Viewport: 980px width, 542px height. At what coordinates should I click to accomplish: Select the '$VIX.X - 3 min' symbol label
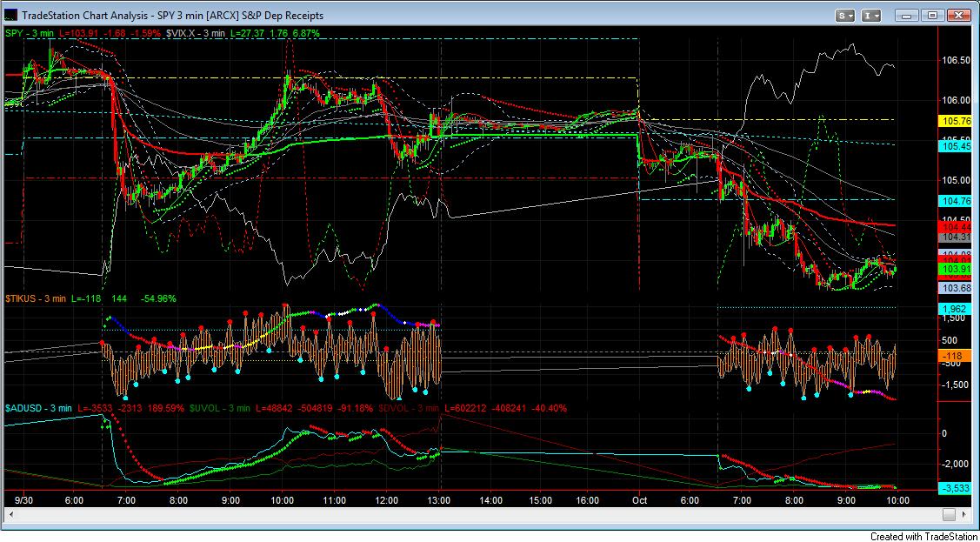(x=195, y=32)
